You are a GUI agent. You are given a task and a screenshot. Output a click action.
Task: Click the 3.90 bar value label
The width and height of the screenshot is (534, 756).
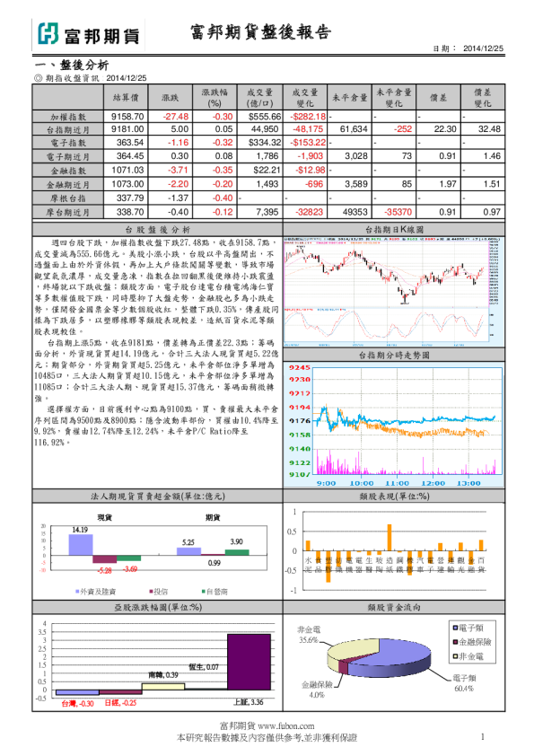click(236, 542)
